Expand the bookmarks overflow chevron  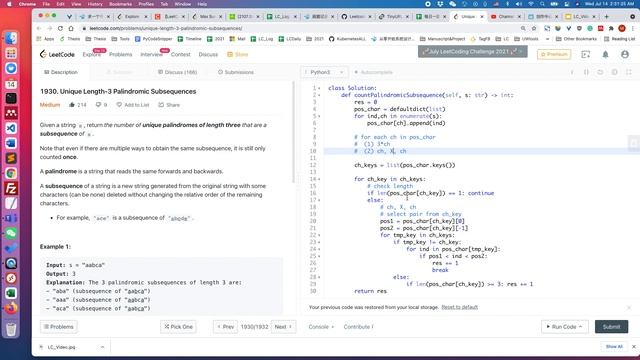547,39
